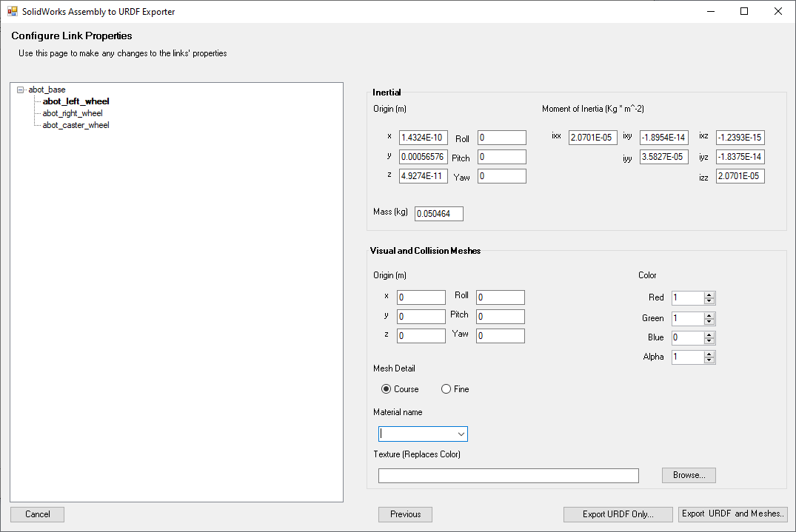Screen dimensions: 796x532
Task: Select the abot_left_wheel link
Action: [x=76, y=101]
